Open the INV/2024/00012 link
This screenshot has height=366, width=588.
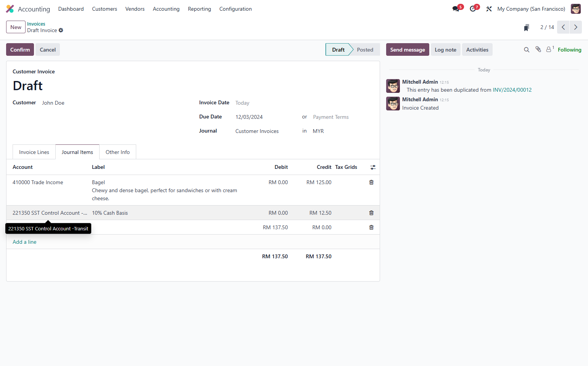[x=512, y=90]
